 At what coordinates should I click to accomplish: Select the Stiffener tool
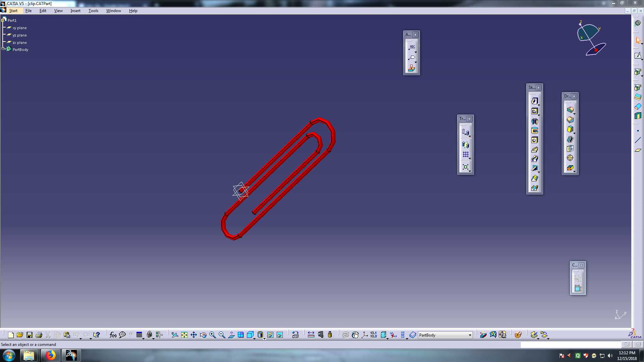coord(534,168)
